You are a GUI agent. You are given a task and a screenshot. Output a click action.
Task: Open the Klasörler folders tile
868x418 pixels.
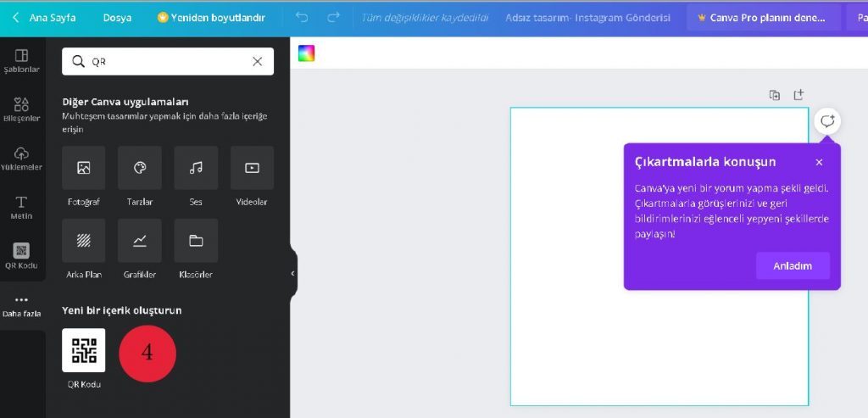tap(196, 241)
